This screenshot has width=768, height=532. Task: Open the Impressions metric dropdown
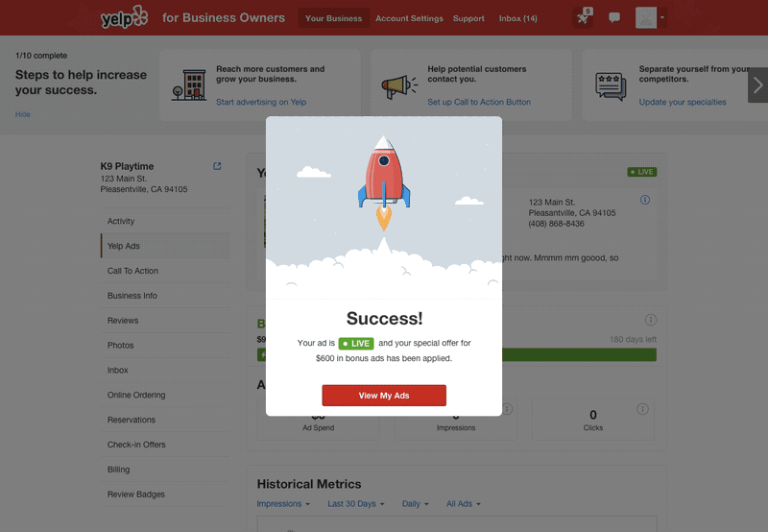(283, 503)
